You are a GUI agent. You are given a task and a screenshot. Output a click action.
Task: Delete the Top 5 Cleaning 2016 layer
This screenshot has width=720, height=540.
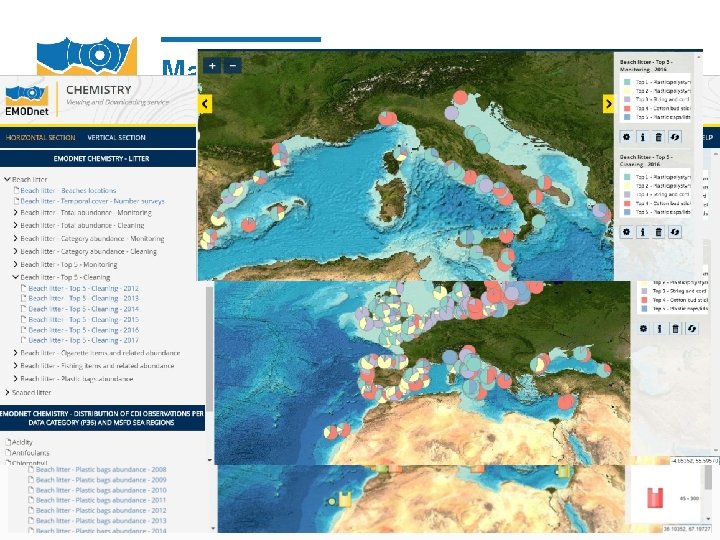658,232
